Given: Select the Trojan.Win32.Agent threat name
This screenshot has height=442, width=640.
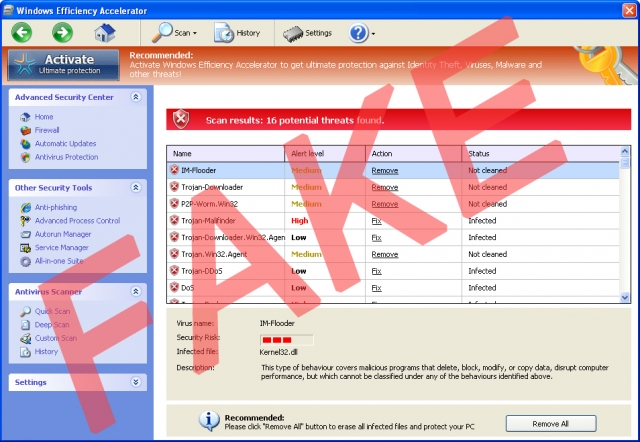Looking at the screenshot, I should pos(214,254).
